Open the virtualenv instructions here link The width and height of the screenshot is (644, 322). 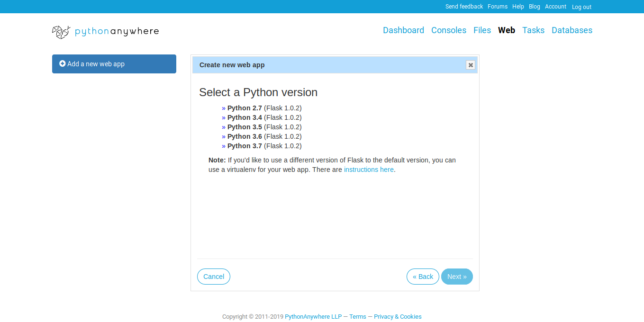pos(369,170)
